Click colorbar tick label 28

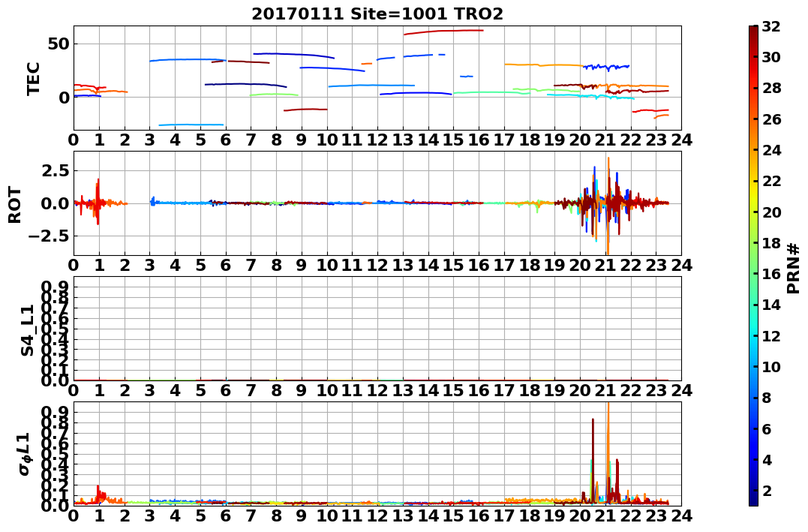point(771,89)
